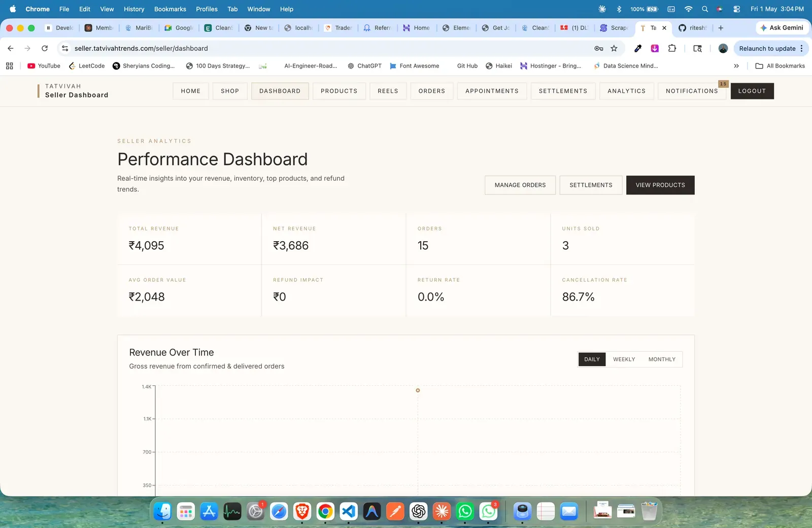Bookmark this page with the star icon

click(614, 48)
